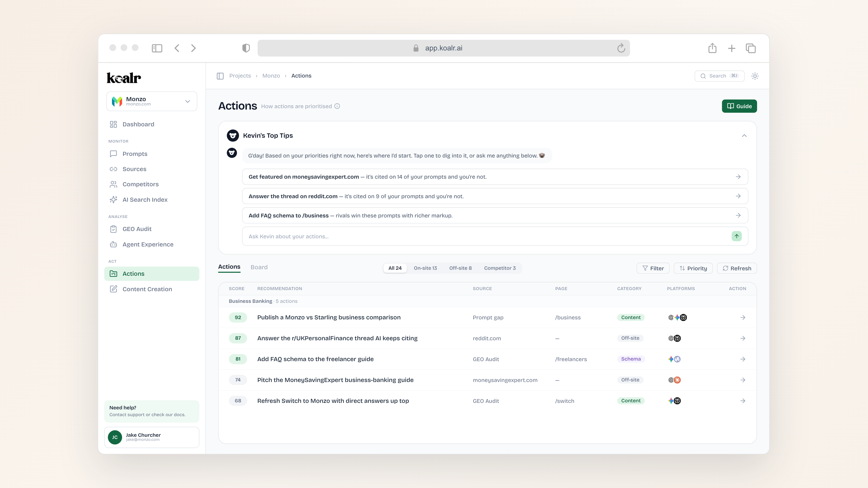Reload the page in the address bar
The image size is (868, 488).
(621, 48)
